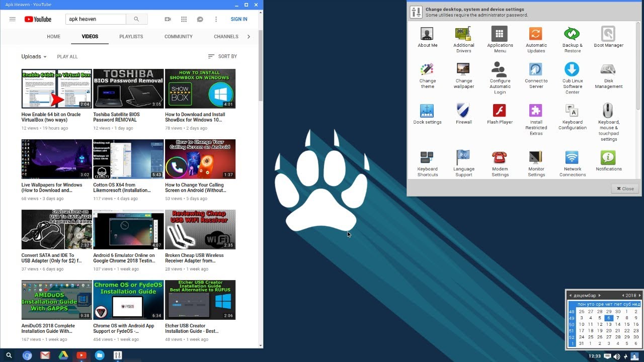Image resolution: width=644 pixels, height=362 pixels.
Task: Switch to the Home channel tab
Action: (53, 37)
